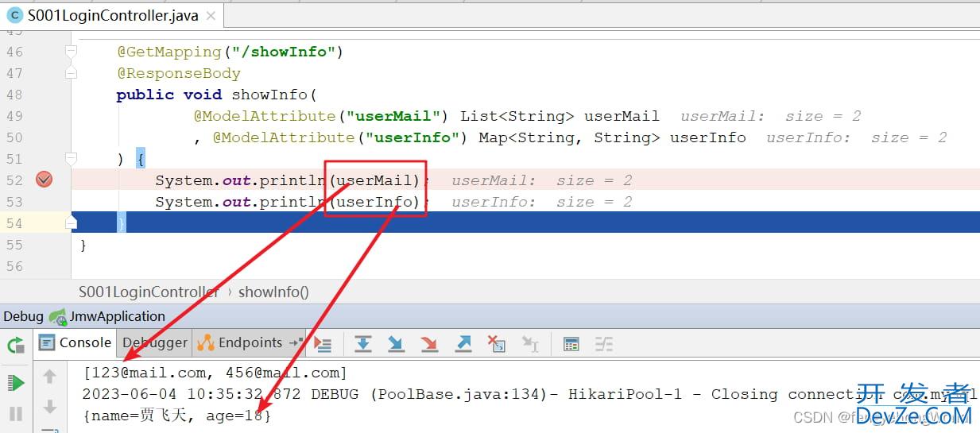Click the Evaluate Expression calculator icon
Image resolution: width=980 pixels, height=433 pixels.
571,343
